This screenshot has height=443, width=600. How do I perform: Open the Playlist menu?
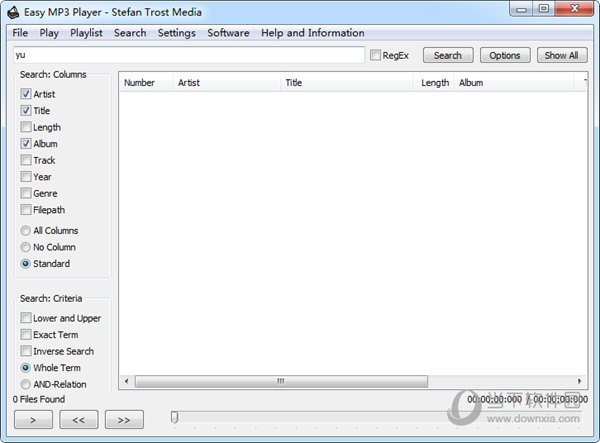[x=86, y=33]
